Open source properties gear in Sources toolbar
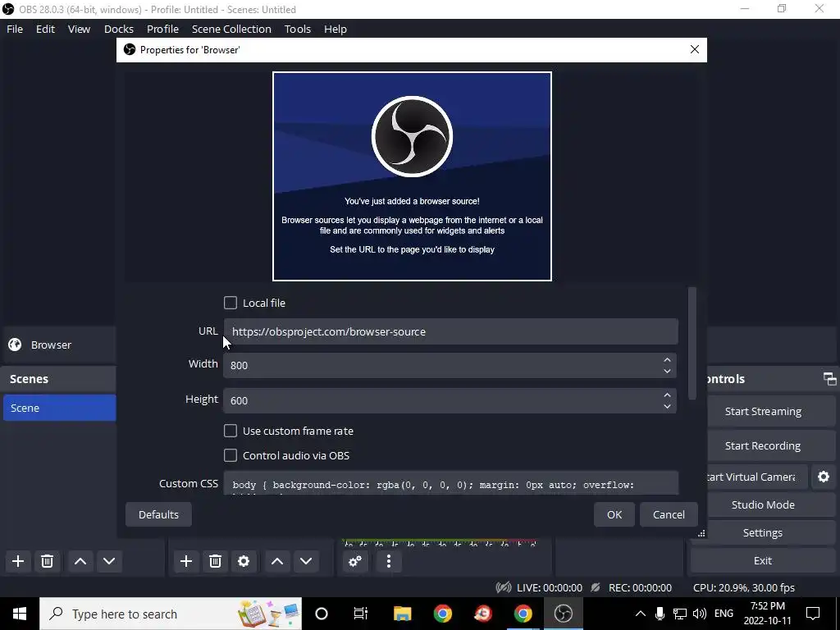The height and width of the screenshot is (630, 840). (244, 561)
